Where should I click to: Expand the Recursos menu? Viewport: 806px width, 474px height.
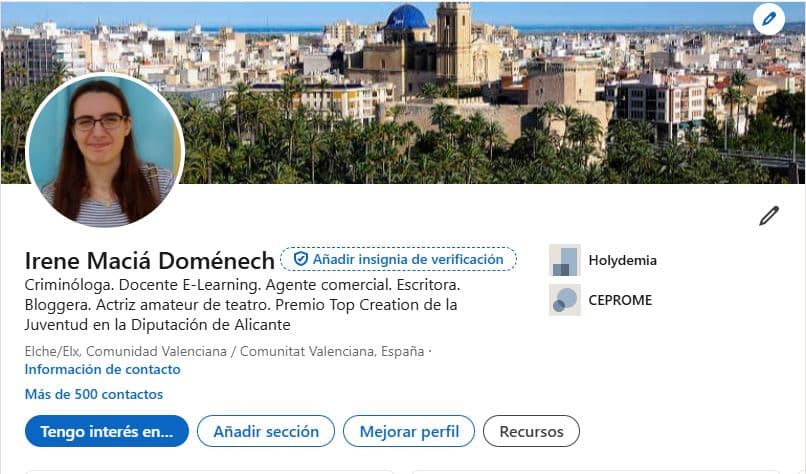532,431
